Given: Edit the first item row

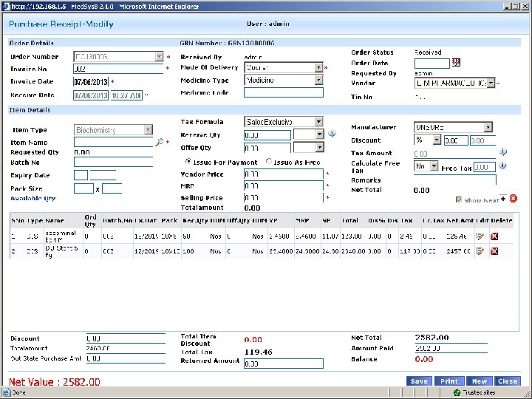Looking at the screenshot, I should tap(480, 236).
